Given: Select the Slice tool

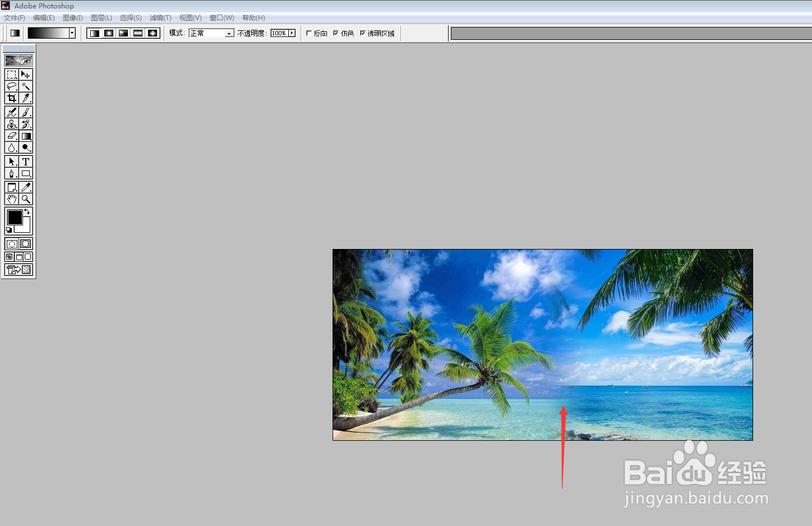Looking at the screenshot, I should point(26,98).
